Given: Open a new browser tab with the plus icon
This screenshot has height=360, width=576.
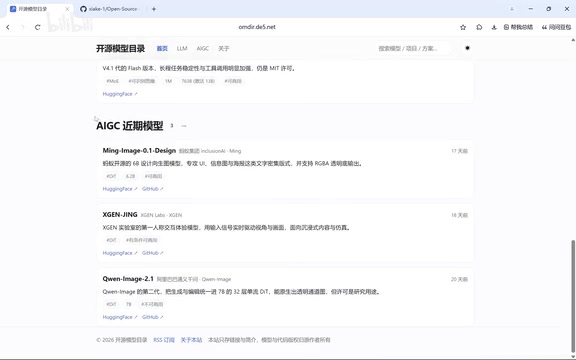Looking at the screenshot, I should (154, 9).
